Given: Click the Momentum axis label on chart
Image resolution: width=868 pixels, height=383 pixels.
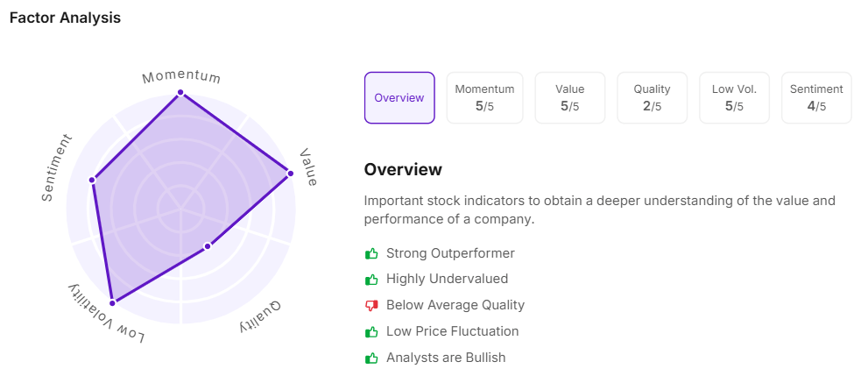Looking at the screenshot, I should point(181,76).
